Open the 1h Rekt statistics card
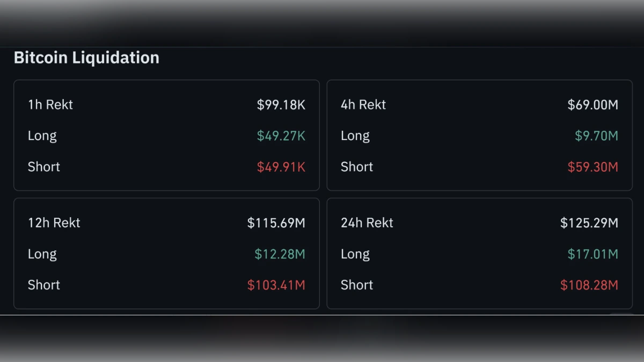644x362 pixels. [x=166, y=135]
